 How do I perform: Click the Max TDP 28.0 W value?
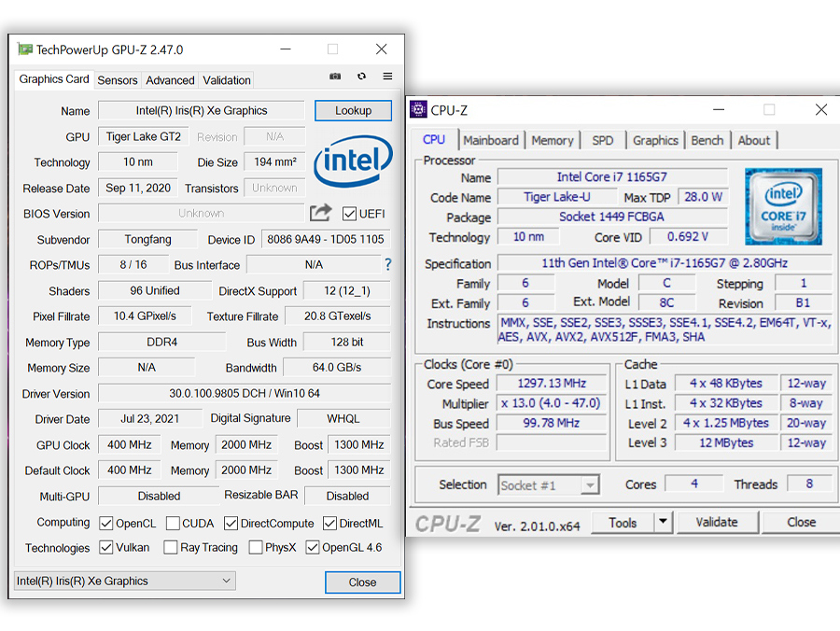click(x=703, y=197)
